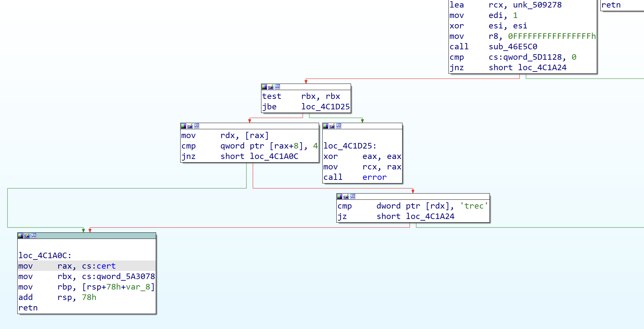Click the pencil icon on the 'trec' compare node
Viewport: 644px width, 329px height.
pos(346,196)
